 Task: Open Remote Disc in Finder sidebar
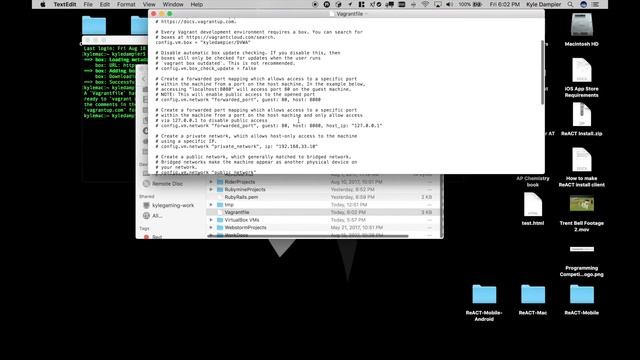pyautogui.click(x=167, y=184)
